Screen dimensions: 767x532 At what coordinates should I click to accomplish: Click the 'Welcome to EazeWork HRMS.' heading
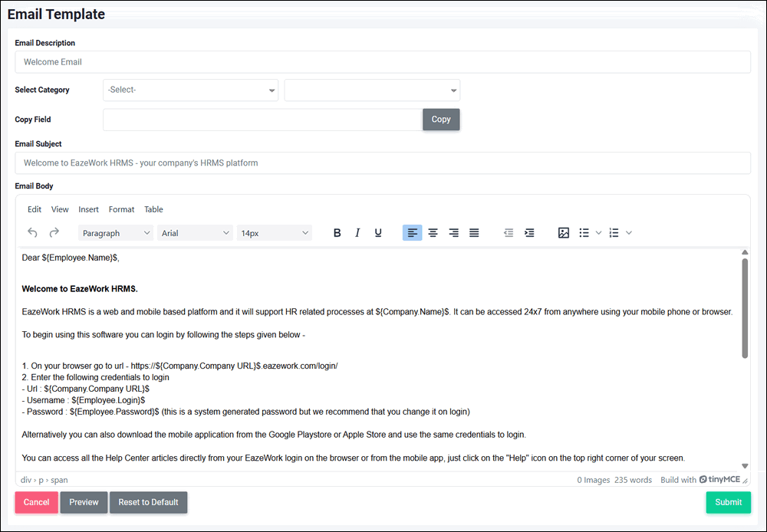pos(80,289)
